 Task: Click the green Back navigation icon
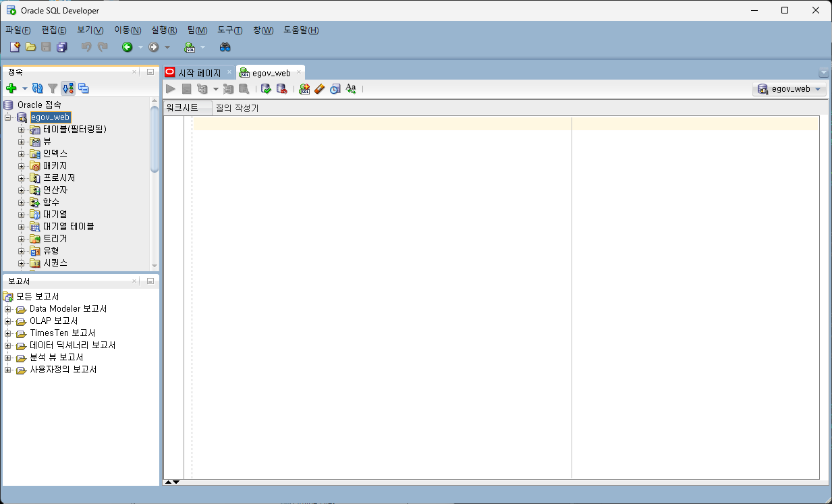127,47
